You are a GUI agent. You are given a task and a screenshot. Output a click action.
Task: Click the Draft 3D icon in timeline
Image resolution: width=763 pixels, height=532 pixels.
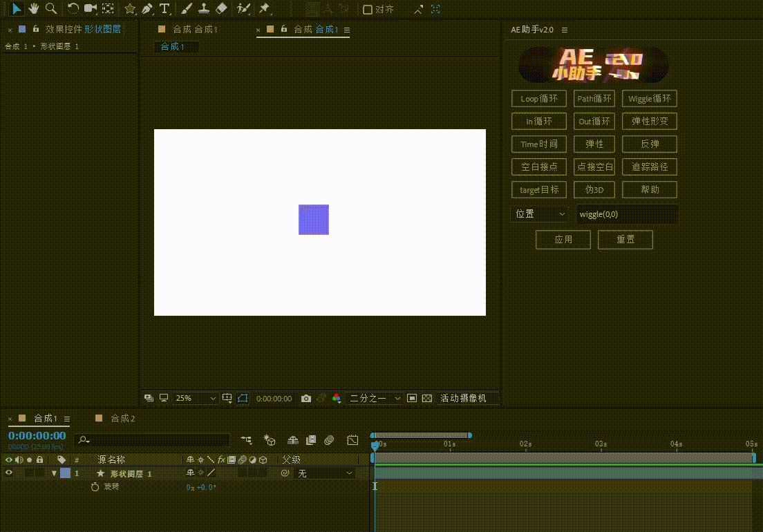(270, 440)
